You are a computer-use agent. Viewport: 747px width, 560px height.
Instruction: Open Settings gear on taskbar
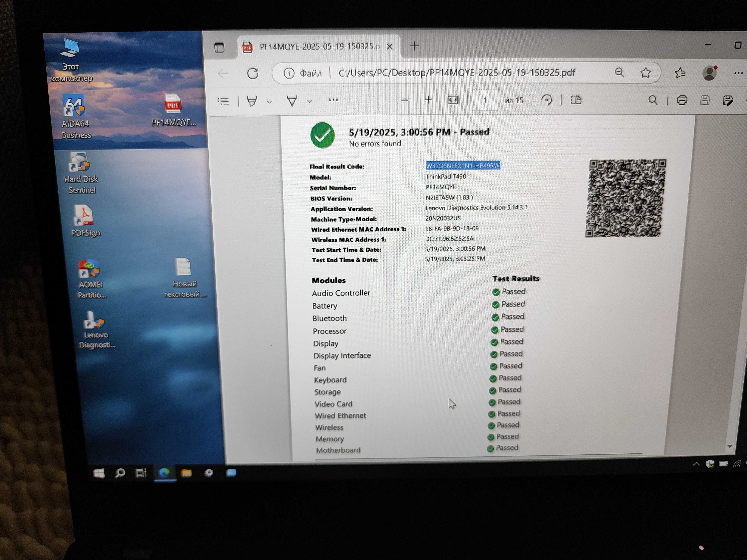point(209,473)
